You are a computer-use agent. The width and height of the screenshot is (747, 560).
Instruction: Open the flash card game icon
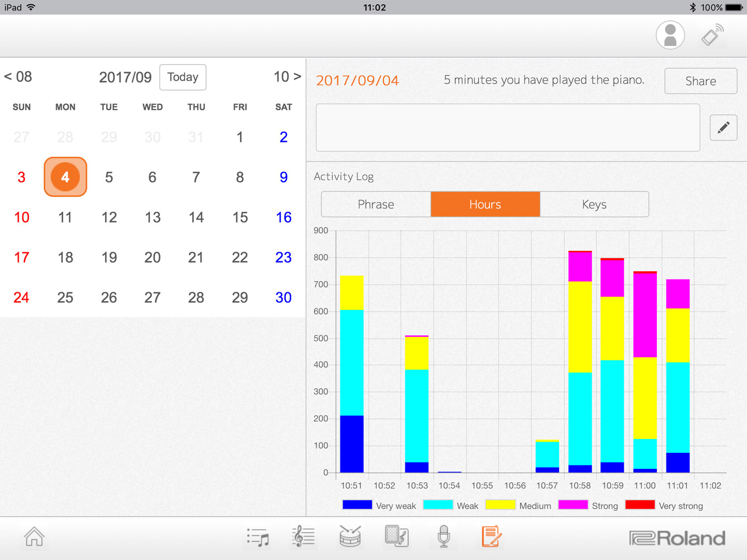coord(396,537)
